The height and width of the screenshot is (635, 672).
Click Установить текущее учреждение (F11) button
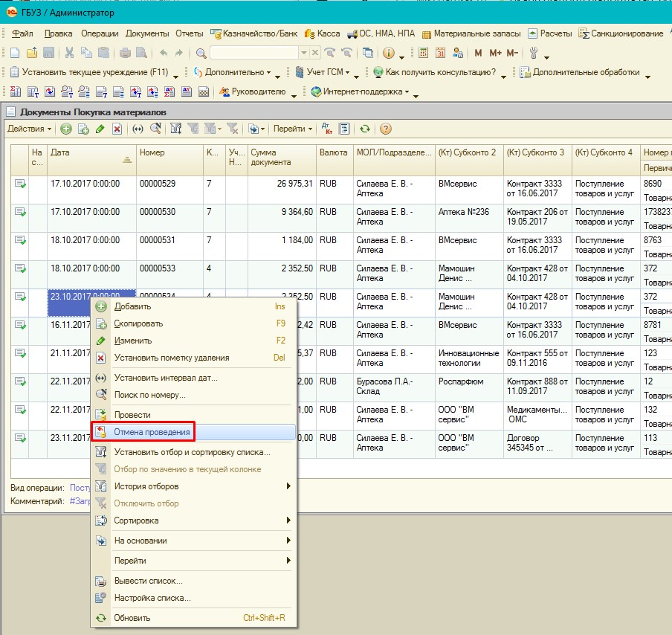coord(88,72)
